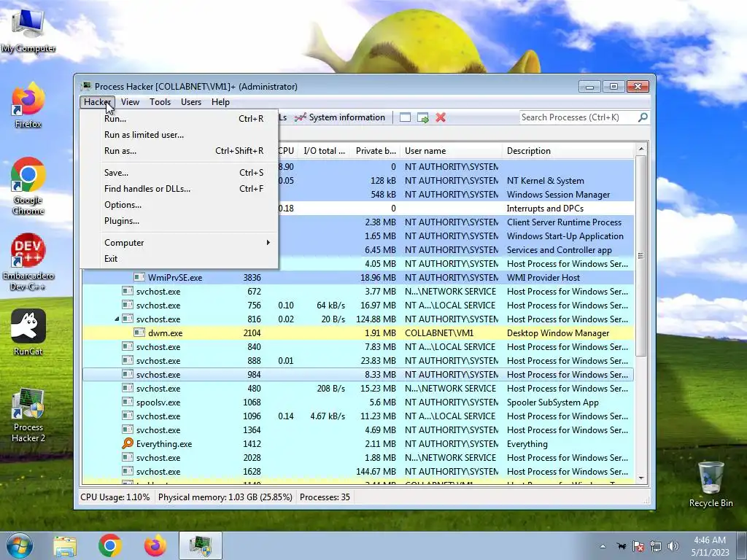Click the network tray icon
The height and width of the screenshot is (560, 747).
(656, 546)
